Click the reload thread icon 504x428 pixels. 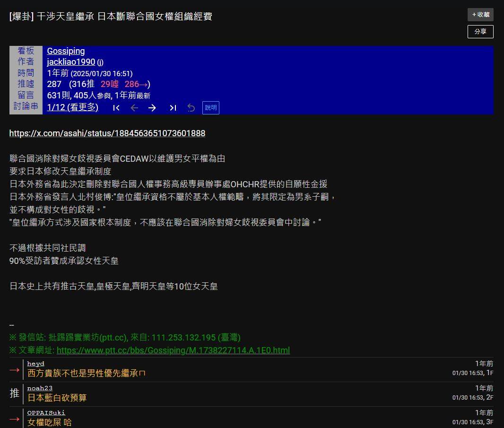click(x=191, y=108)
